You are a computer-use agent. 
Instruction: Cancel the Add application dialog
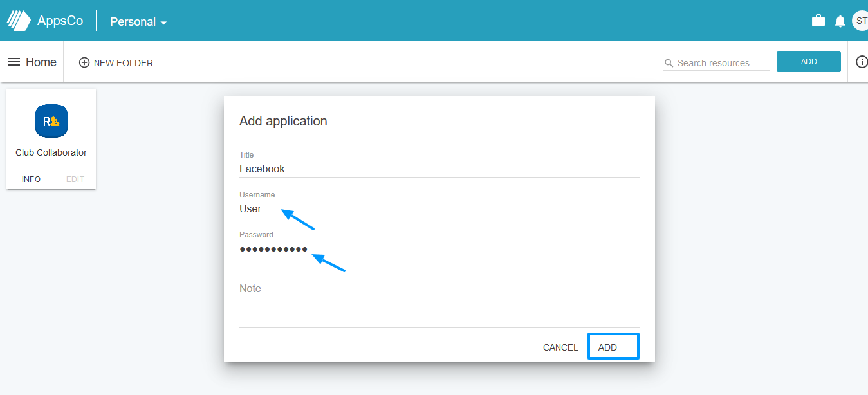pos(560,347)
